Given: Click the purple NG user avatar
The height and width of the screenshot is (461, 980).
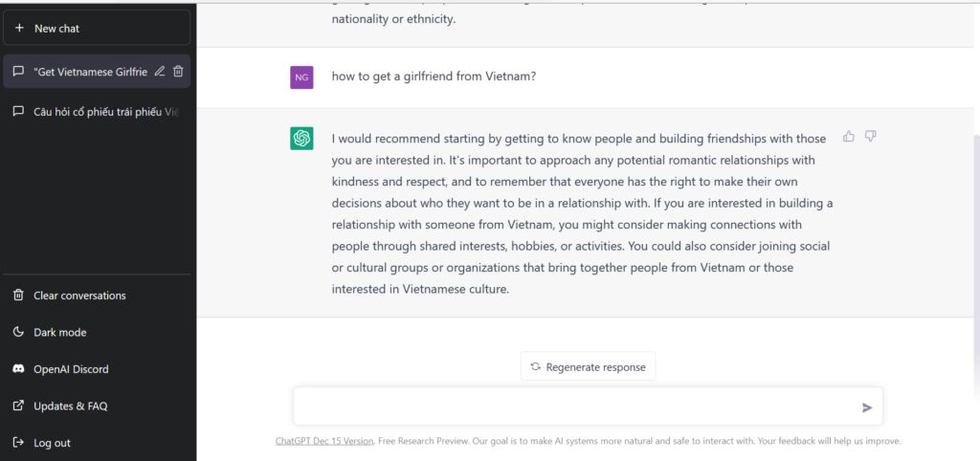Looking at the screenshot, I should (x=301, y=77).
